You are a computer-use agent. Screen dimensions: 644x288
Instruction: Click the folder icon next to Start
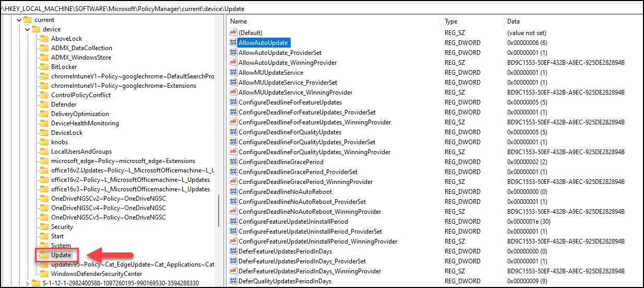coord(44,236)
